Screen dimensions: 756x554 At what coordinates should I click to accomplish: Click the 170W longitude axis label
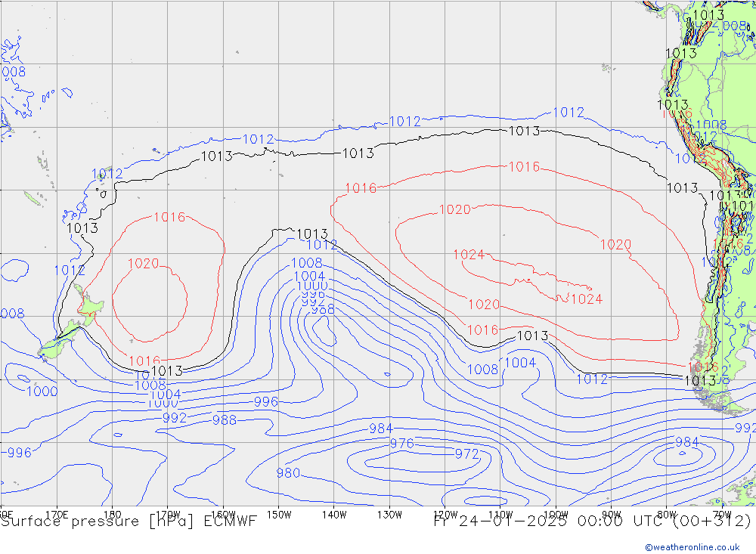169,514
